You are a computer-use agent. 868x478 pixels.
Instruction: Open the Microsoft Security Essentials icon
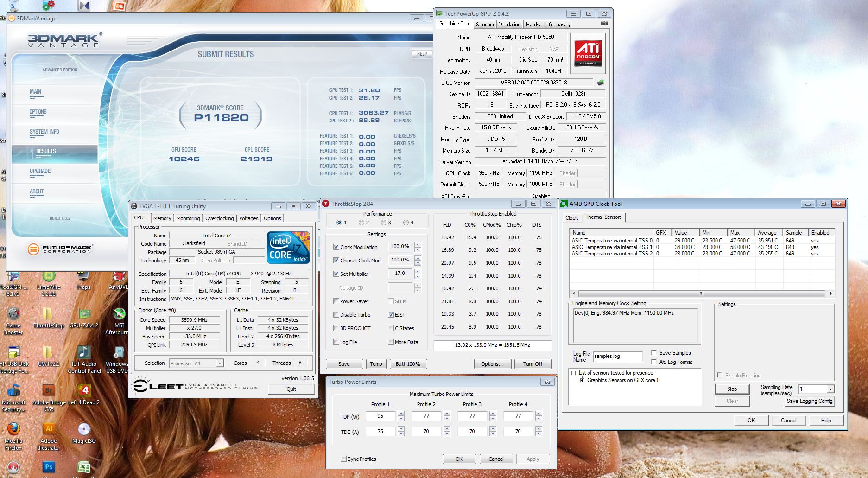coord(14,398)
